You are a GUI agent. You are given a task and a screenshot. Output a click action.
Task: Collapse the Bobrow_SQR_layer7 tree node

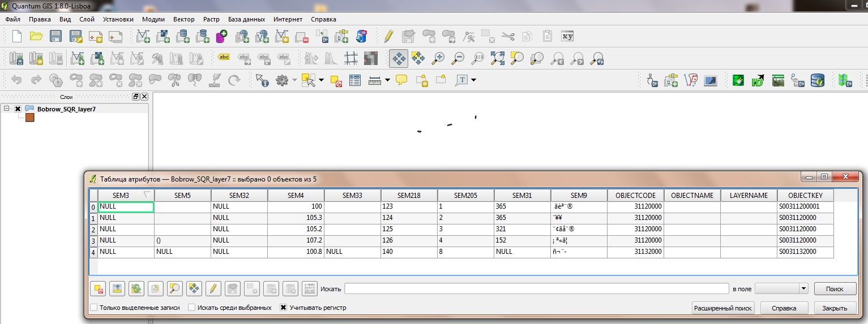7,109
